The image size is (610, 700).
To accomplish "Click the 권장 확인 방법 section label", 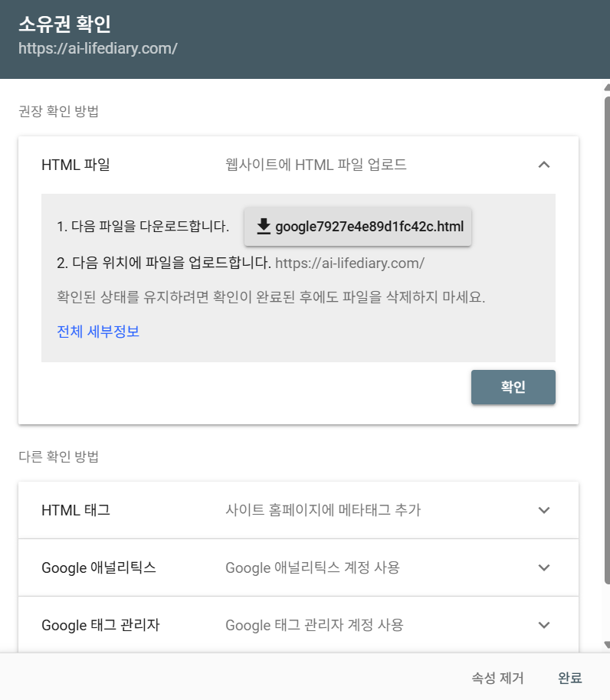I will pos(58,111).
